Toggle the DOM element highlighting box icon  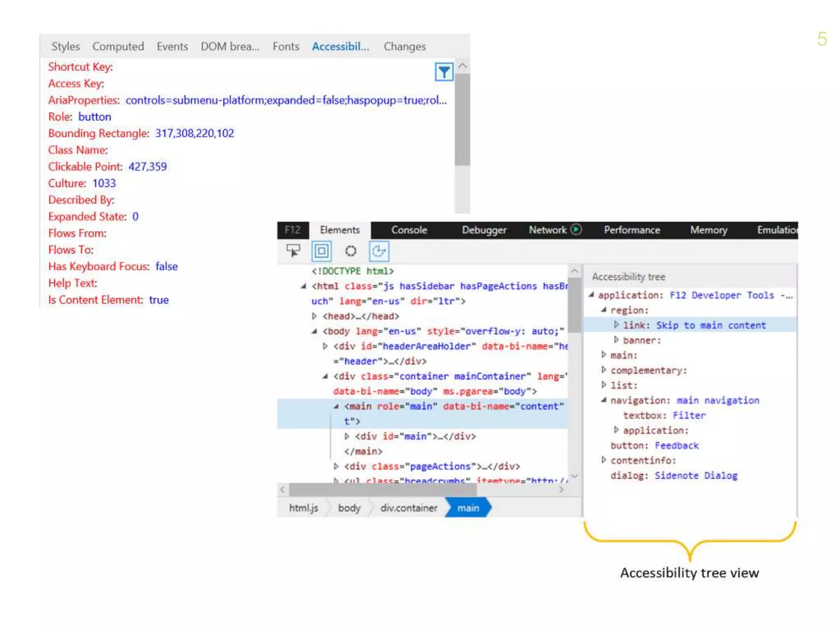[322, 251]
